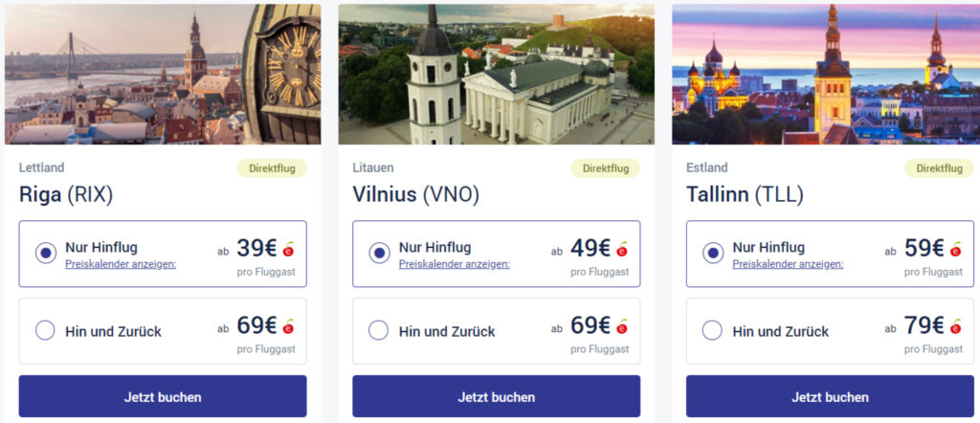This screenshot has width=980, height=423.
Task: Click the red icon beside Tallinn 79€ price
Action: [956, 326]
